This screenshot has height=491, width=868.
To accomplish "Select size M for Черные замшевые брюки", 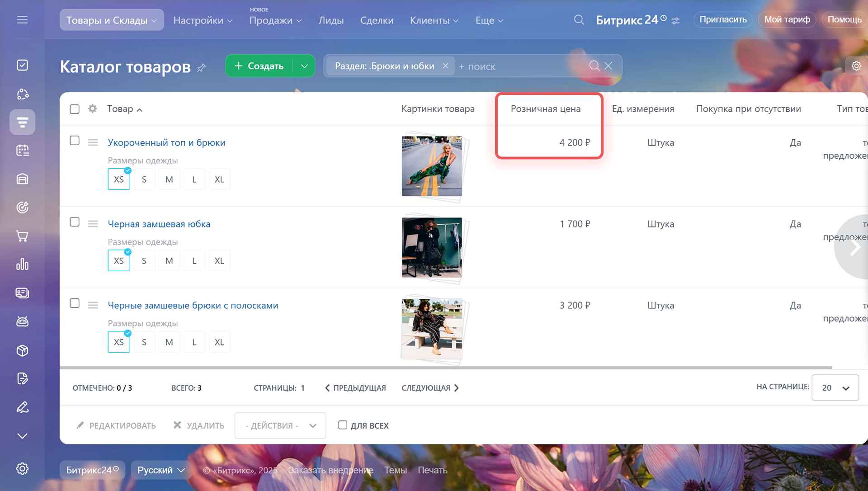I will click(x=169, y=342).
